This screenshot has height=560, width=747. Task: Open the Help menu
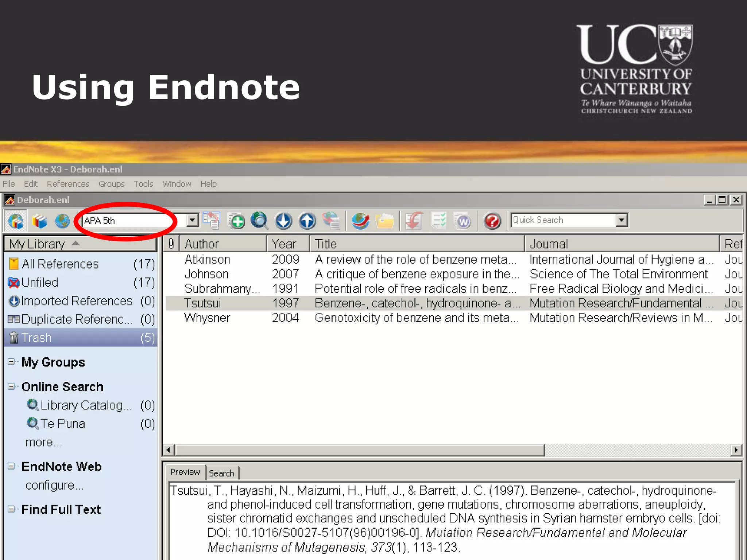tap(208, 184)
